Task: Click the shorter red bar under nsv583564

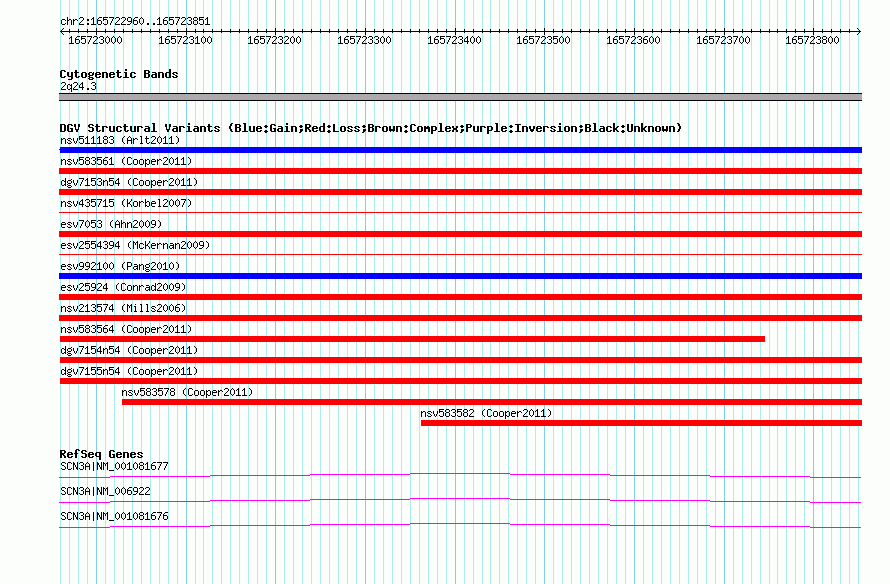Action: pos(412,339)
